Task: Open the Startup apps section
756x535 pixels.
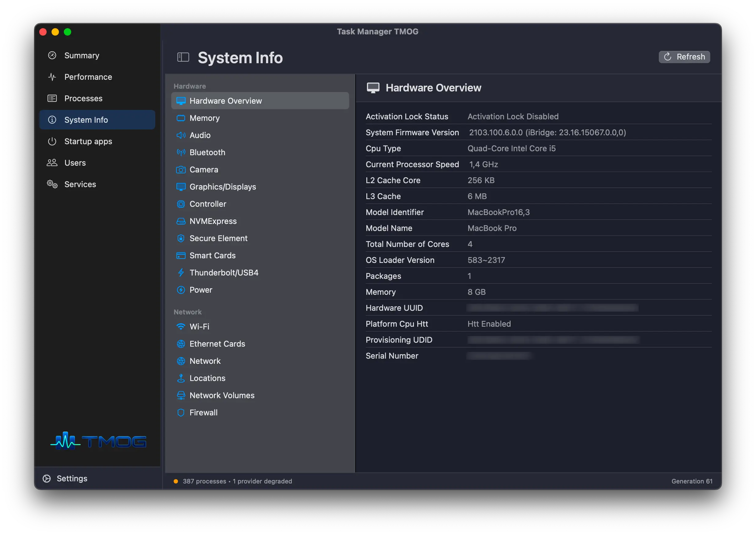Action: point(97,141)
